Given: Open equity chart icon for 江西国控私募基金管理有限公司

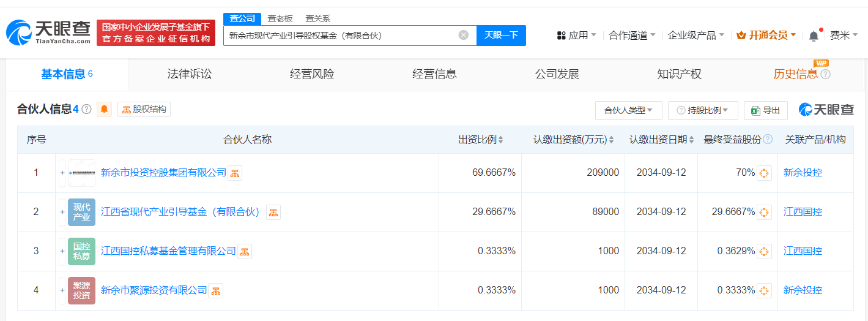Looking at the screenshot, I should pos(245,251).
